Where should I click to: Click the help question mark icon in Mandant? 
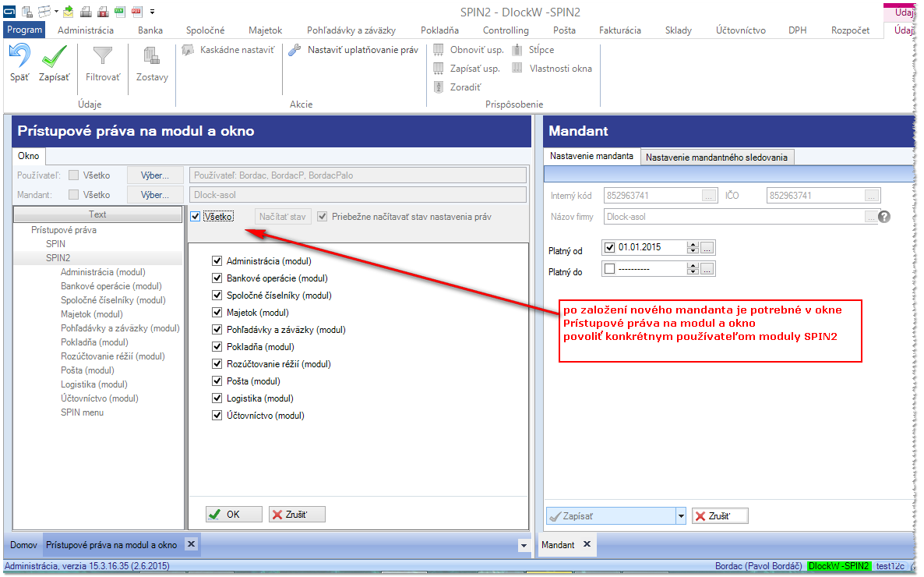pos(884,217)
